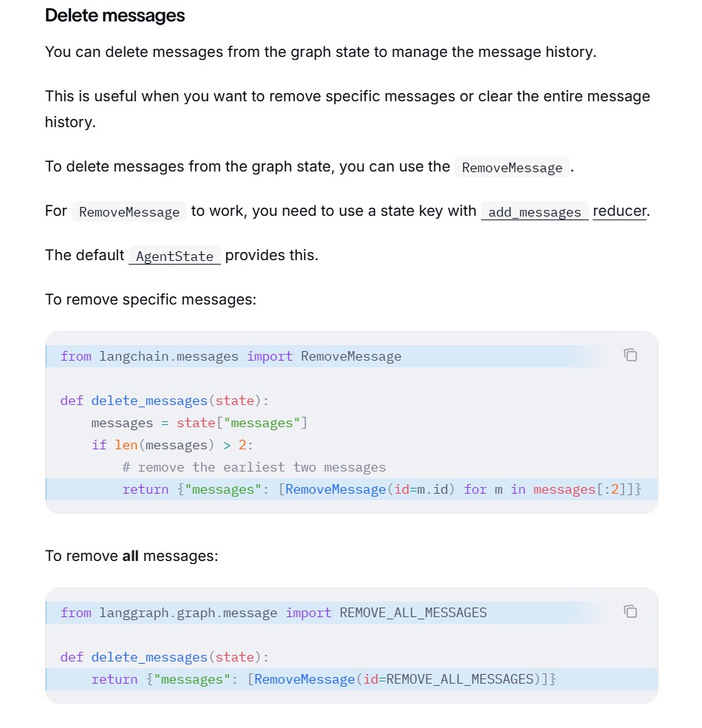Click the Delete messages heading
The width and height of the screenshot is (702, 728).
coord(115,16)
